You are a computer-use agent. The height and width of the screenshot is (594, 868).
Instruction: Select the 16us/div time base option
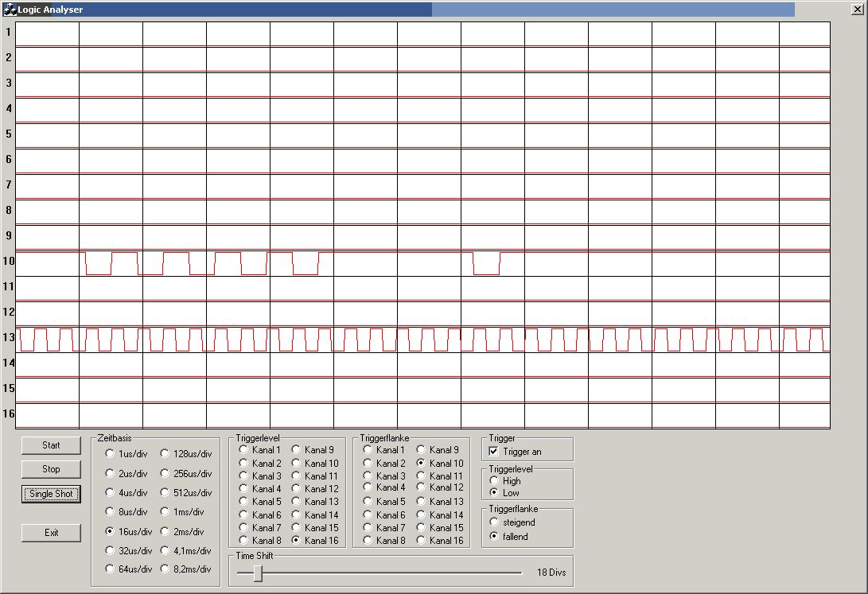(110, 531)
